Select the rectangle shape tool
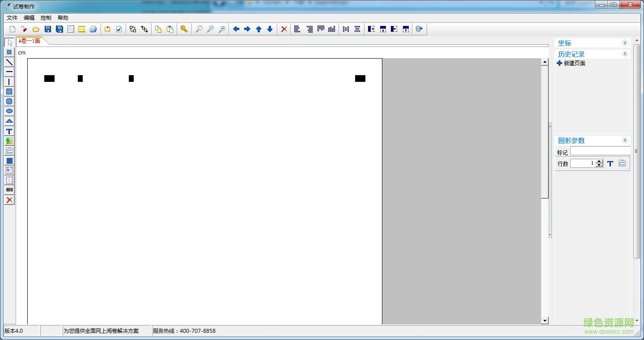 point(9,92)
